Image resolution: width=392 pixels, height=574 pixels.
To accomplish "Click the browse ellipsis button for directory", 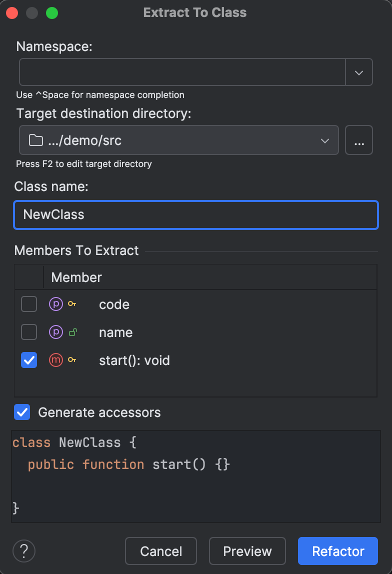I will click(x=358, y=140).
